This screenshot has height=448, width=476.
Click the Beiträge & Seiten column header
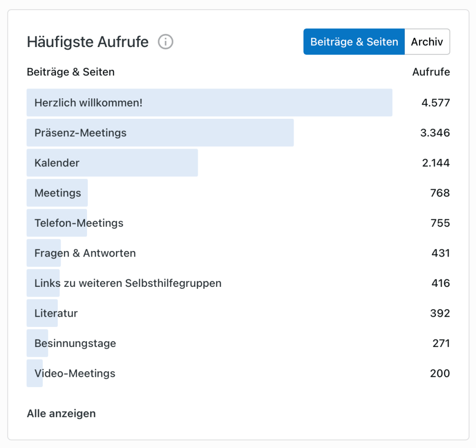coord(71,72)
